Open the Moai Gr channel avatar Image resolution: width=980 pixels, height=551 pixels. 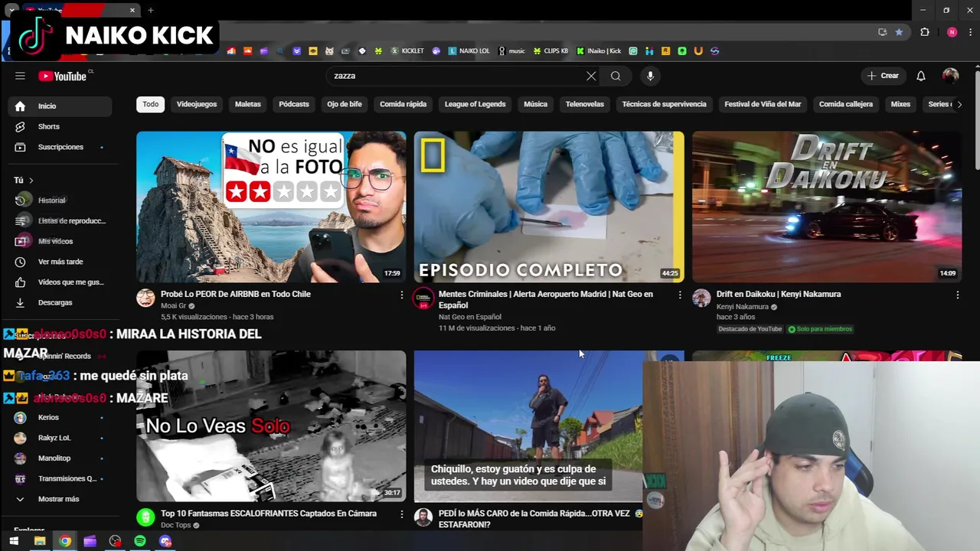[x=145, y=298]
